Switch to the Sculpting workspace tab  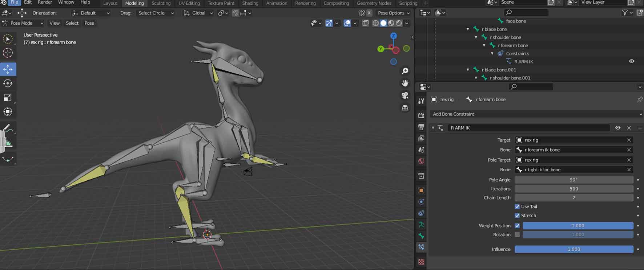161,3
